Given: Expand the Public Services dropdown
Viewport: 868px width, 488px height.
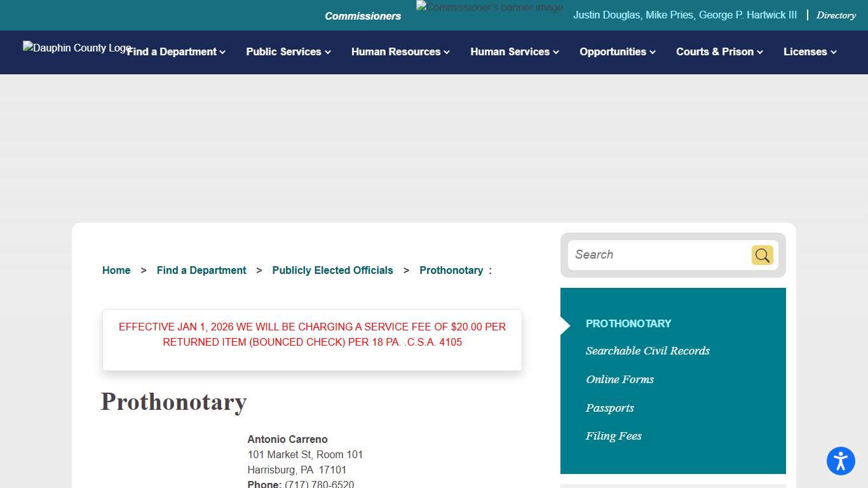Looking at the screenshot, I should coord(288,52).
